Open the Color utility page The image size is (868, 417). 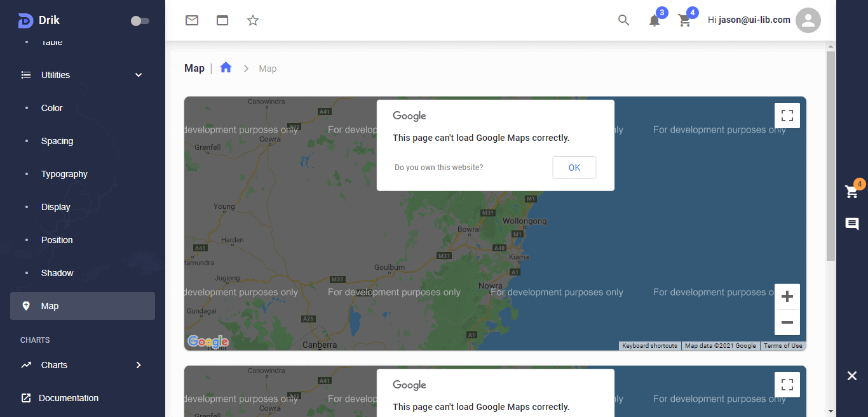tap(51, 108)
